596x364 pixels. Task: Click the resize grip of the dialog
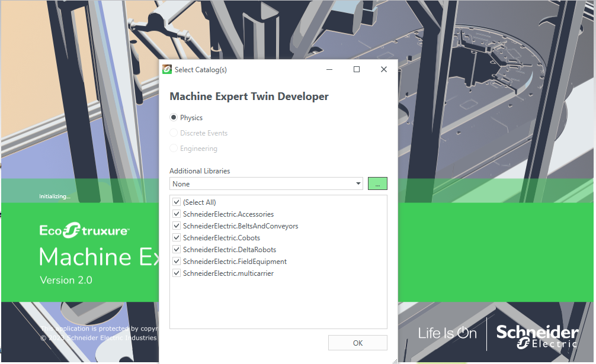(x=395, y=361)
